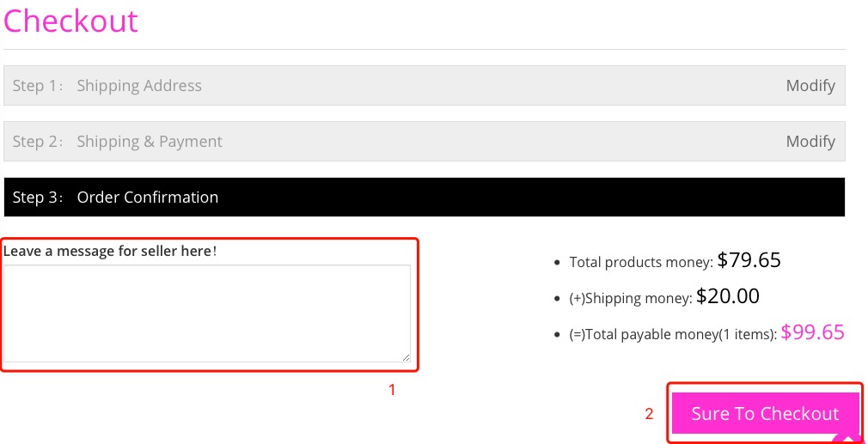Viewport: 868px width, 444px height.
Task: Click the 'Step 2:' label
Action: click(38, 142)
